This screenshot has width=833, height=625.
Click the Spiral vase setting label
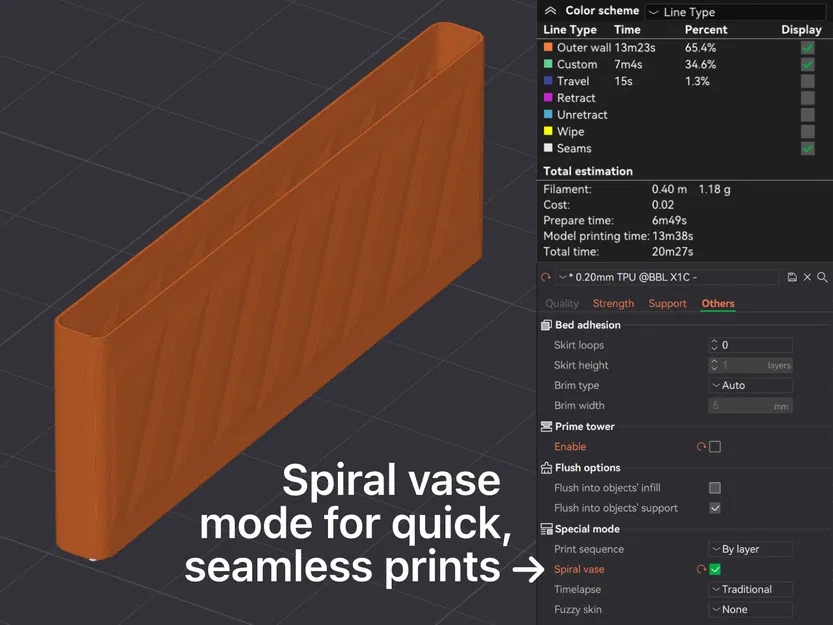(579, 569)
